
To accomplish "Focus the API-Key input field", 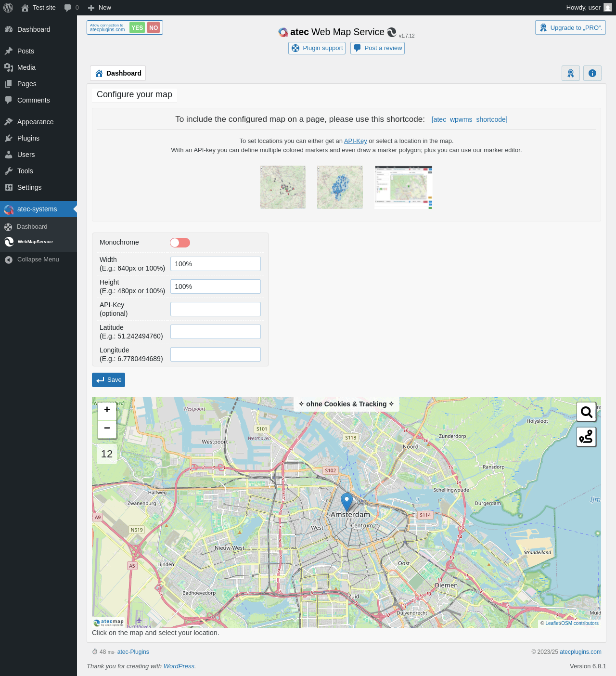I will (x=216, y=309).
